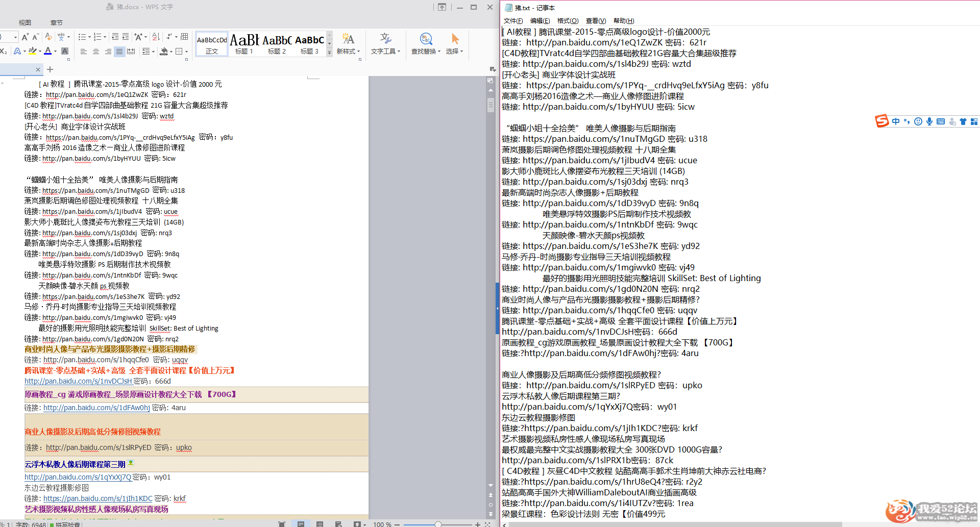Close the current WPS document tab
This screenshot has height=527, width=980.
pyautogui.click(x=38, y=69)
